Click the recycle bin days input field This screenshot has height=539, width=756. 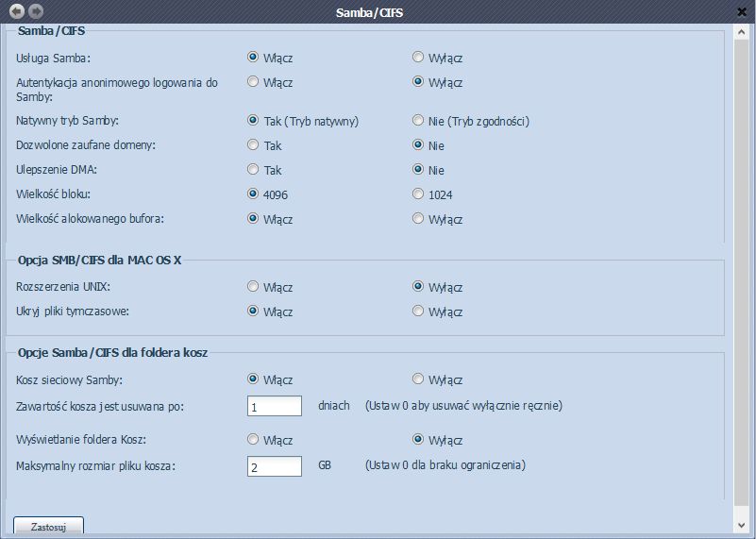[275, 406]
